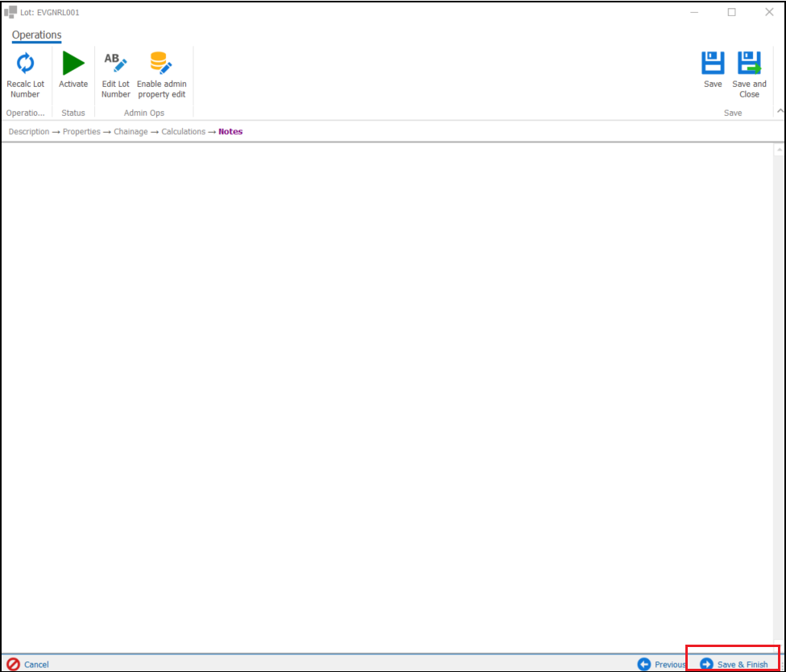Click the Save and Close icon

pyautogui.click(x=749, y=64)
